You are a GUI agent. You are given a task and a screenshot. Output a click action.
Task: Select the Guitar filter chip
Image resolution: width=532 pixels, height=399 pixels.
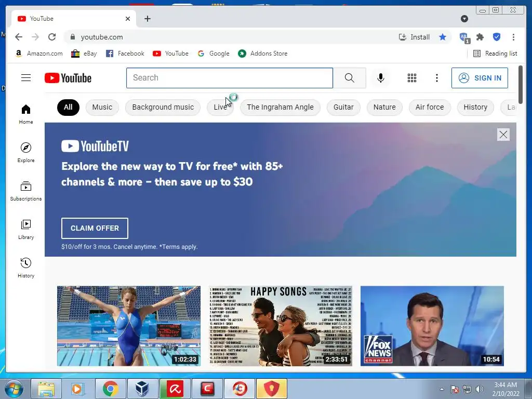(x=343, y=107)
